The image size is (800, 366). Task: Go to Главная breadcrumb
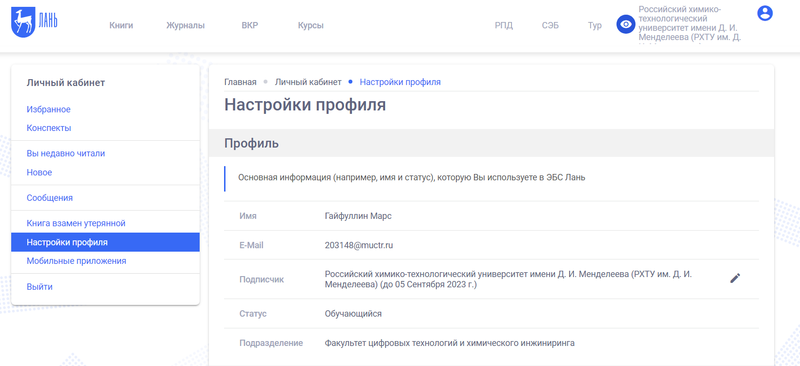[240, 82]
